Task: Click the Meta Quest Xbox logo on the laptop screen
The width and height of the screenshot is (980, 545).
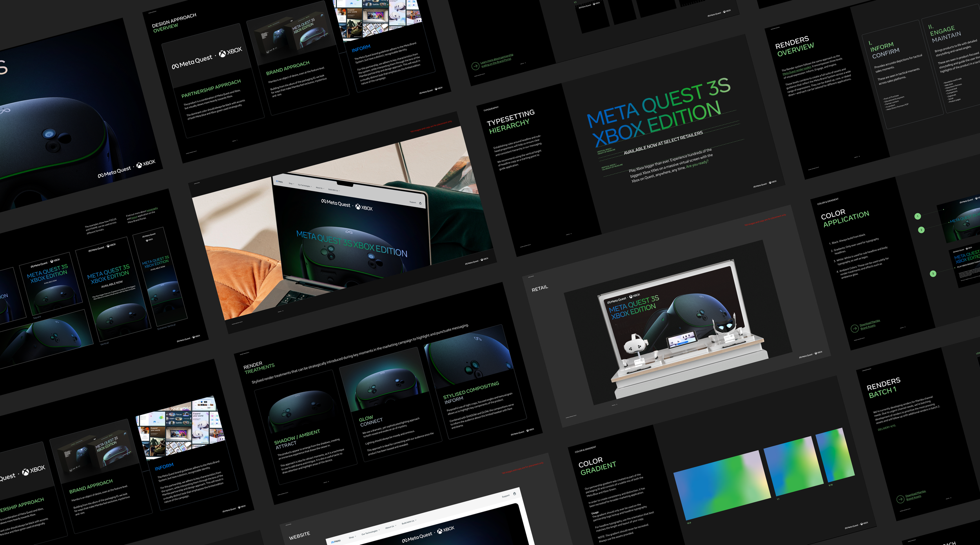Action: [x=347, y=205]
